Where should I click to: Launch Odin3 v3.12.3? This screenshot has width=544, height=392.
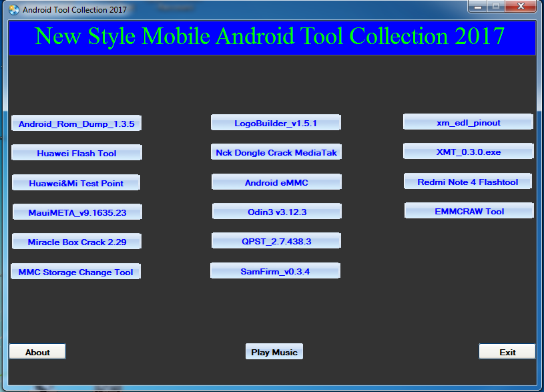click(x=277, y=212)
